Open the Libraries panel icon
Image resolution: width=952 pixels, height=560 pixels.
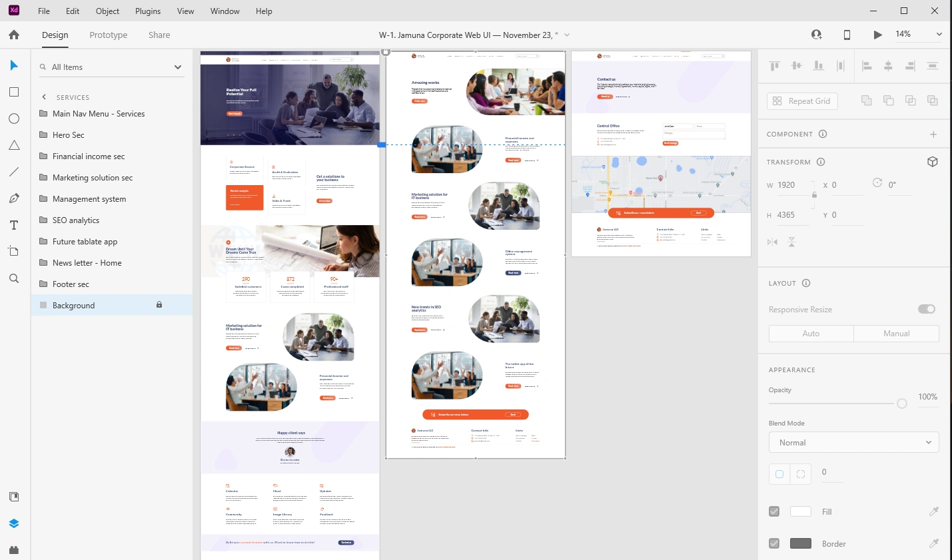[x=14, y=497]
